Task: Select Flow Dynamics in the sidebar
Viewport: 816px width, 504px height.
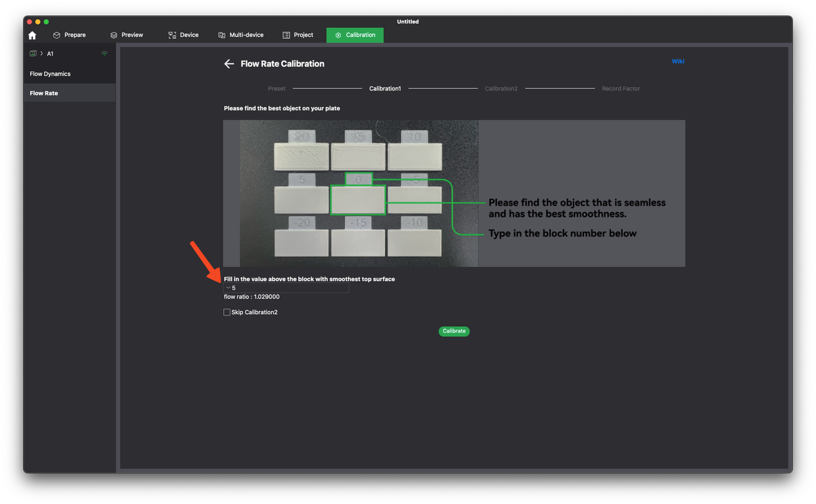Action: tap(50, 74)
